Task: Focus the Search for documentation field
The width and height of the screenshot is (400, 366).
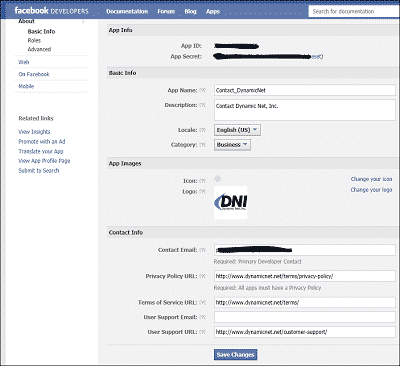Action: (354, 11)
